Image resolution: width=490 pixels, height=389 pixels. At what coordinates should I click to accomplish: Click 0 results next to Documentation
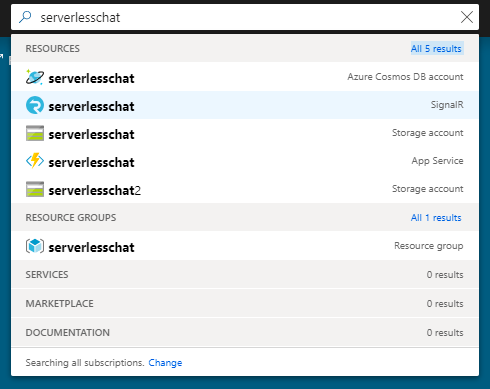[445, 333]
